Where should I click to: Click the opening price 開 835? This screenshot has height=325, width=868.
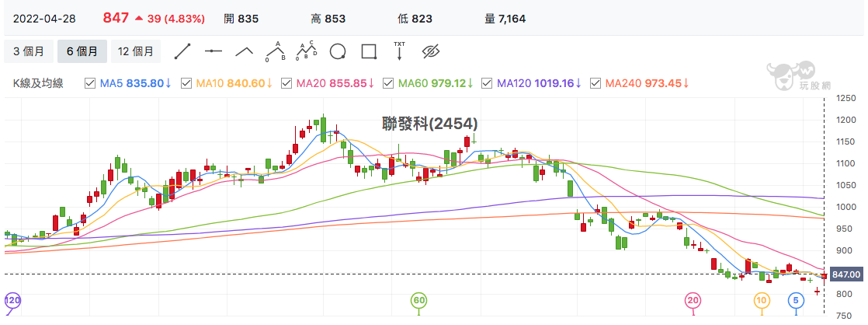pos(241,19)
